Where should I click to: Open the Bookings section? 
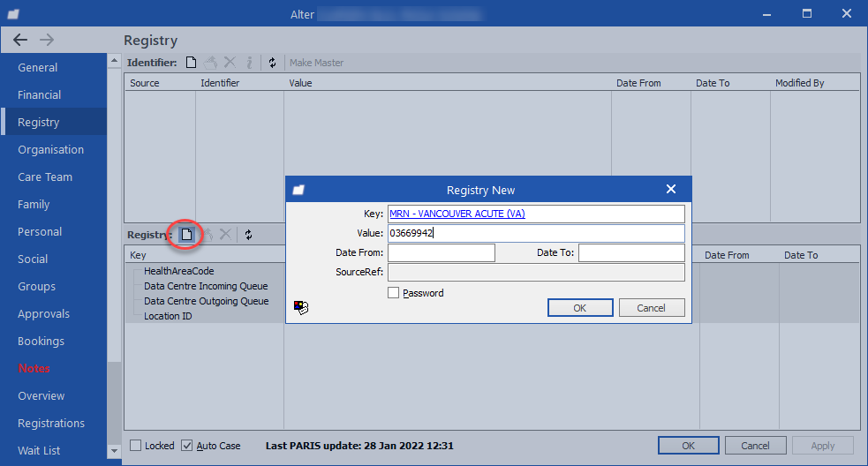coord(41,342)
